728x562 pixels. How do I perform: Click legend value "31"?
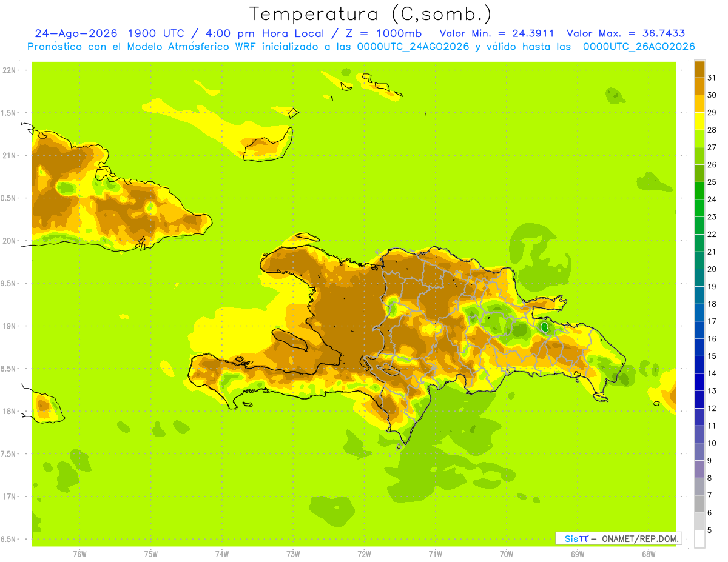click(x=712, y=78)
